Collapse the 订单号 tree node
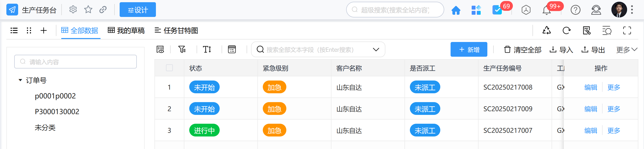Image resolution: width=644 pixels, height=149 pixels. pos(20,80)
